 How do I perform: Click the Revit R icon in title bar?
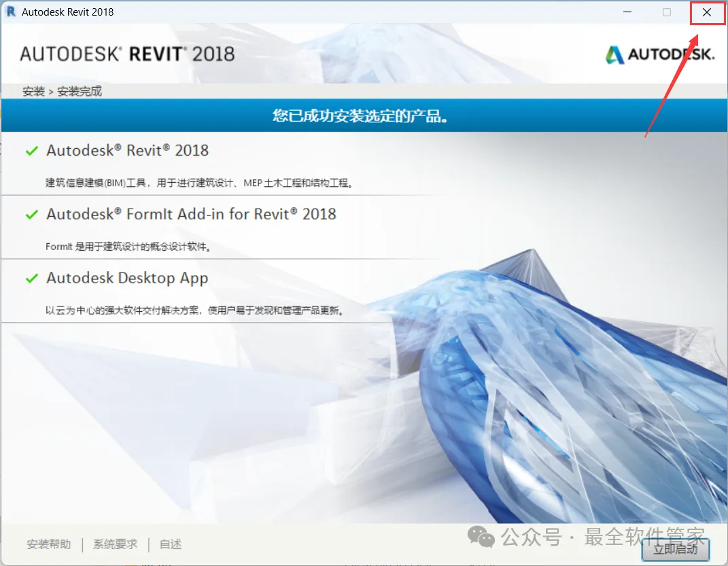point(11,12)
